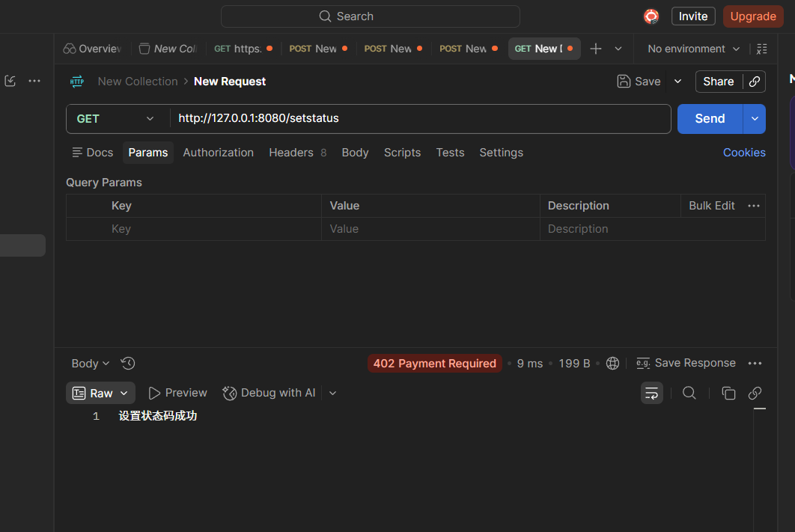Open the first POST New request tab
795x532 pixels.
point(318,49)
